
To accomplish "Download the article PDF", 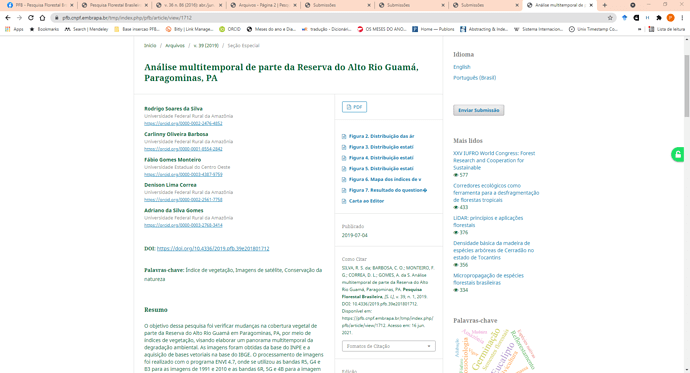I will coord(354,107).
